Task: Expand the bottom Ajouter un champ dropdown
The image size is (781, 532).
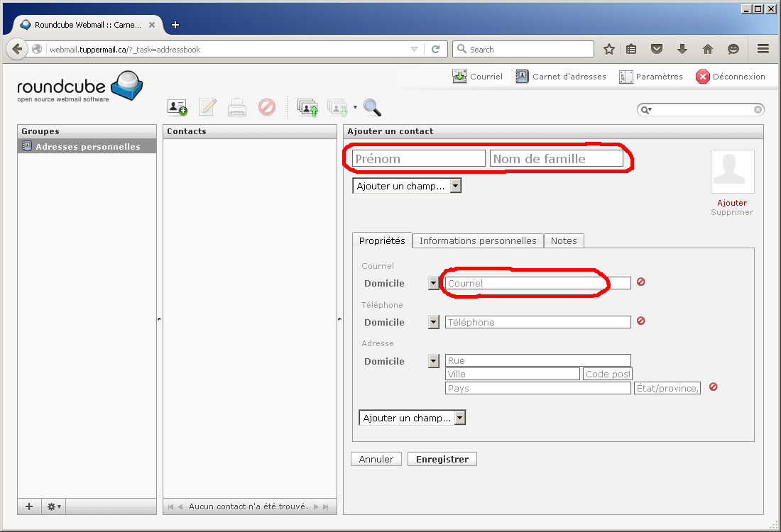Action: (413, 418)
